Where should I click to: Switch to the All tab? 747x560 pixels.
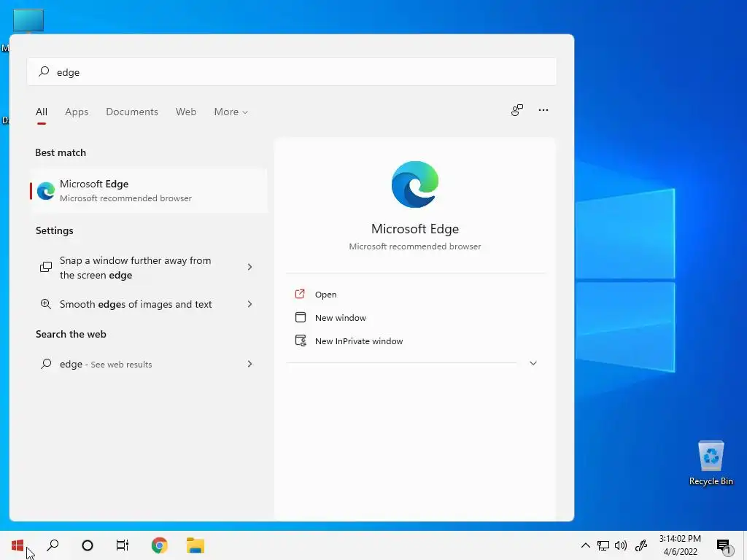pos(42,112)
